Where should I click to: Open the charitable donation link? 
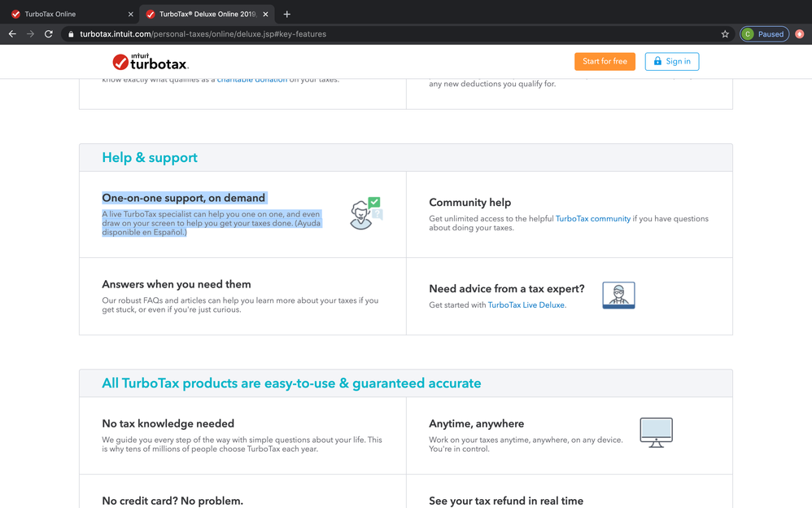click(x=252, y=80)
